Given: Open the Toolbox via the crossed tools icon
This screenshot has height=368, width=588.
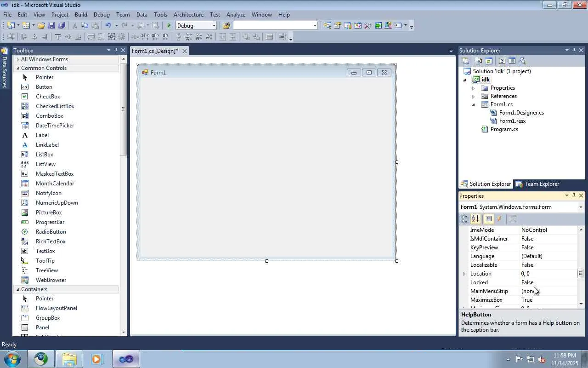Looking at the screenshot, I should pos(367,26).
